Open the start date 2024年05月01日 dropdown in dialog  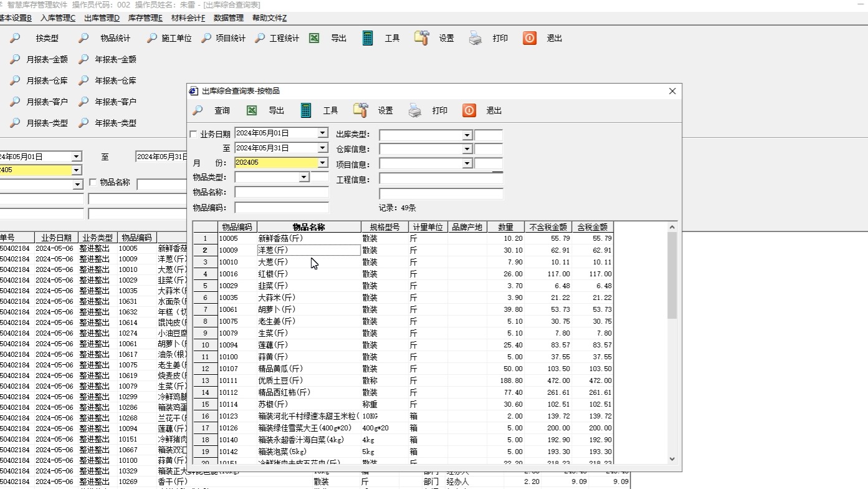322,133
